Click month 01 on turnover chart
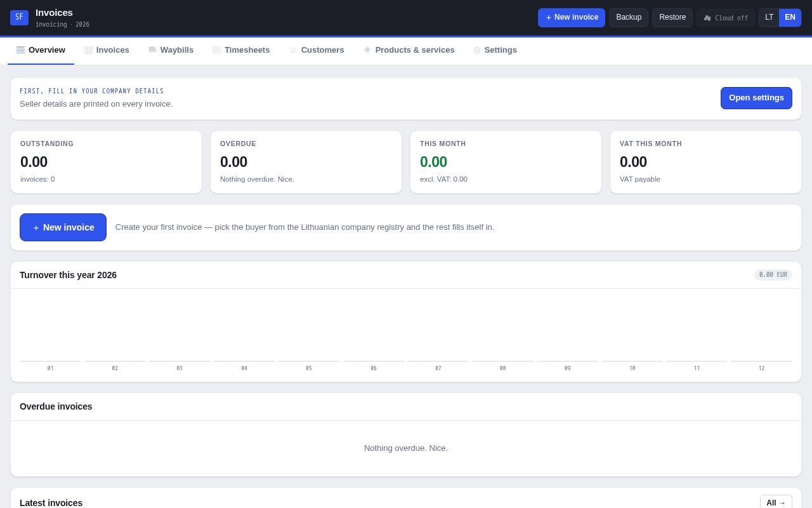The image size is (812, 508). point(50,368)
